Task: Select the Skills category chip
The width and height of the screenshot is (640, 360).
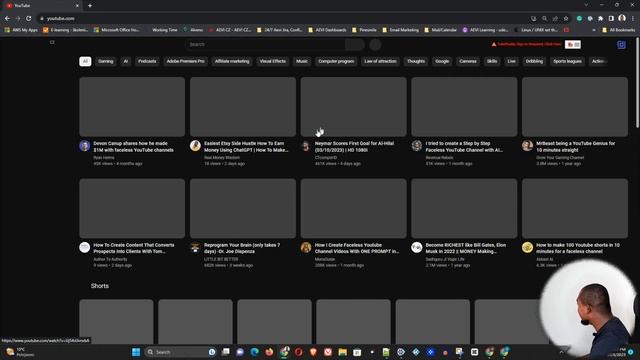Action: click(x=492, y=61)
